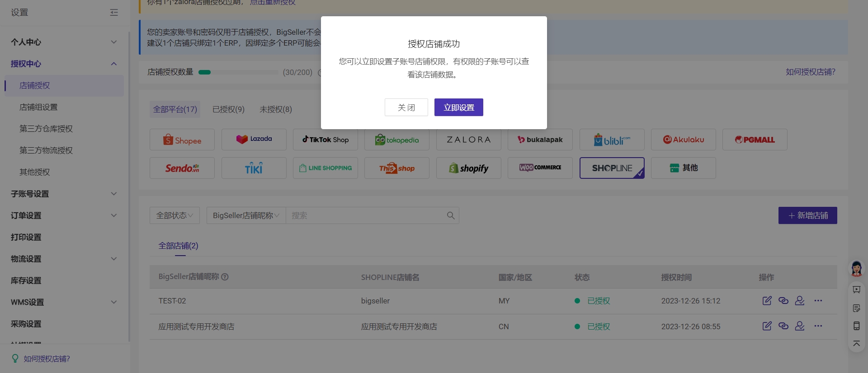
Task: Select the Shopify platform logo
Action: point(469,168)
